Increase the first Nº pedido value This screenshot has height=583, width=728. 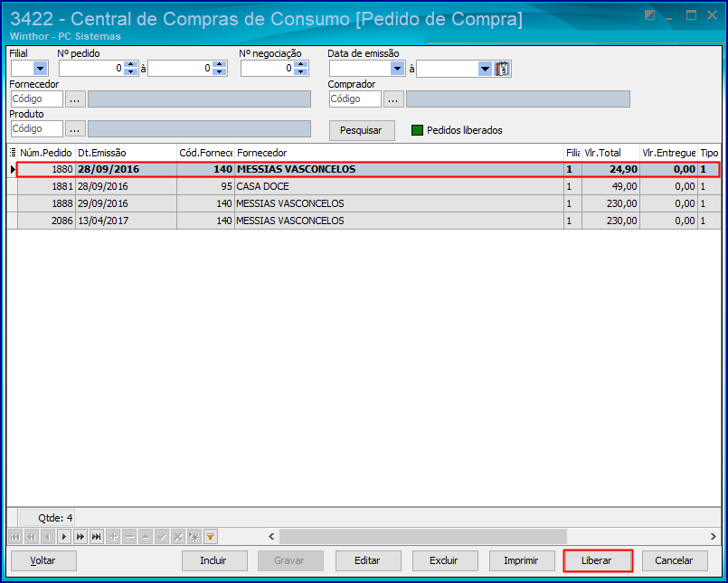[x=131, y=65]
